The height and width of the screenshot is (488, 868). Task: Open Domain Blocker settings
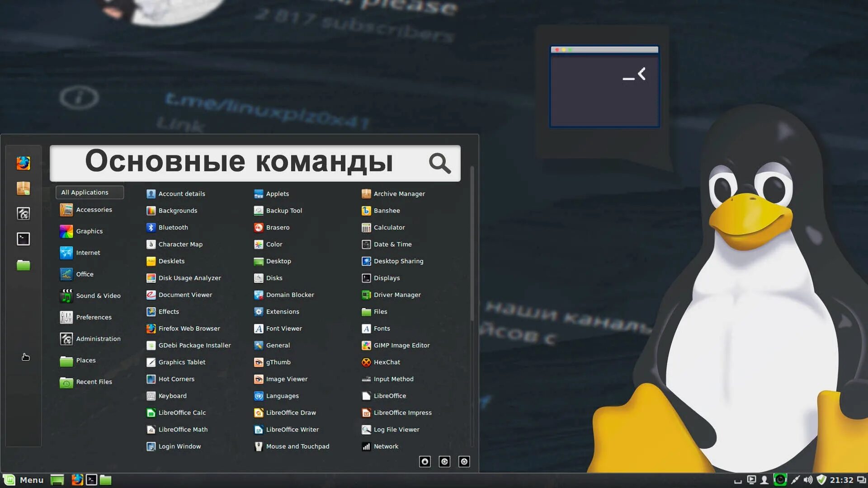pos(290,294)
